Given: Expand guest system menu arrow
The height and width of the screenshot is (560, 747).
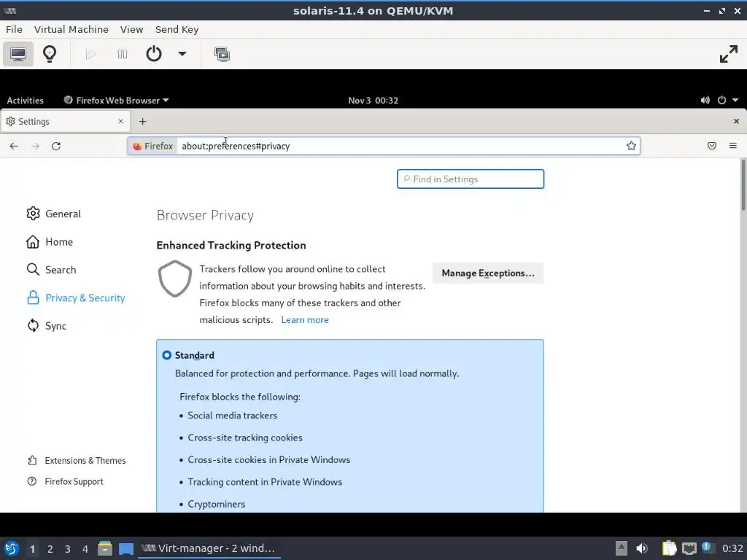Looking at the screenshot, I should click(x=735, y=101).
